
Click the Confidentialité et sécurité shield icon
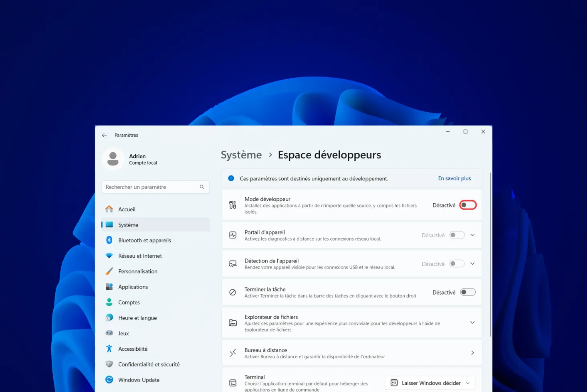coord(109,364)
